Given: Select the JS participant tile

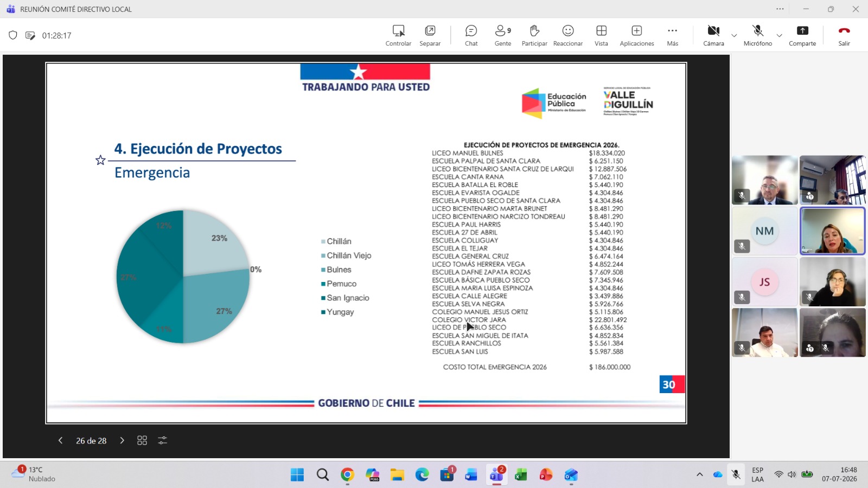Looking at the screenshot, I should 765,282.
